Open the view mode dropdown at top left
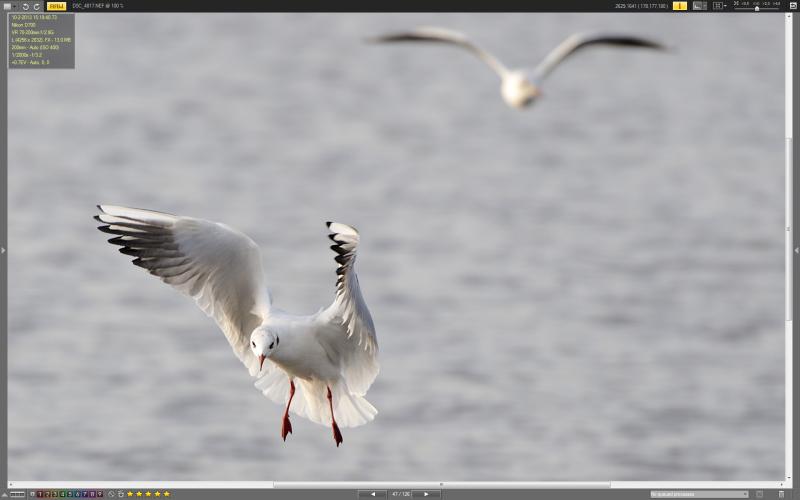This screenshot has width=800, height=500. pos(9,6)
